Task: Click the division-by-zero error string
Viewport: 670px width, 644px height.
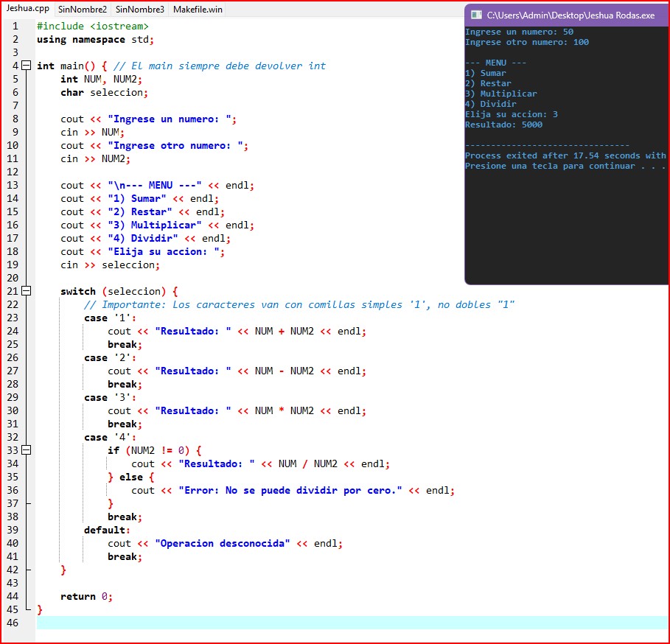Action: point(290,490)
